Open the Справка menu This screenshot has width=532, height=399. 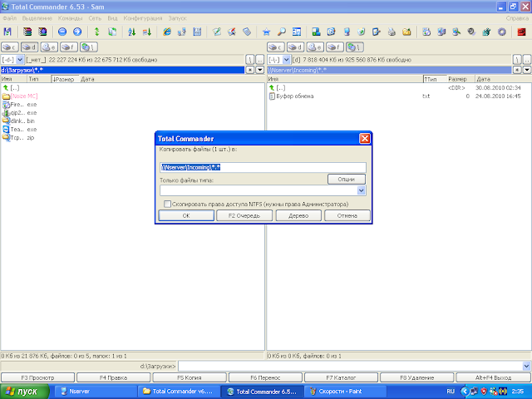517,18
